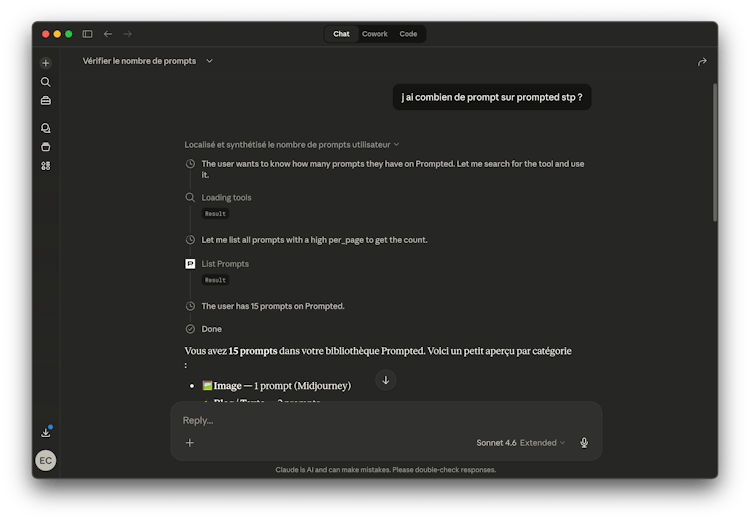Image resolution: width=750 pixels, height=521 pixels.
Task: Click the share arrow icon at top right
Action: tap(702, 62)
